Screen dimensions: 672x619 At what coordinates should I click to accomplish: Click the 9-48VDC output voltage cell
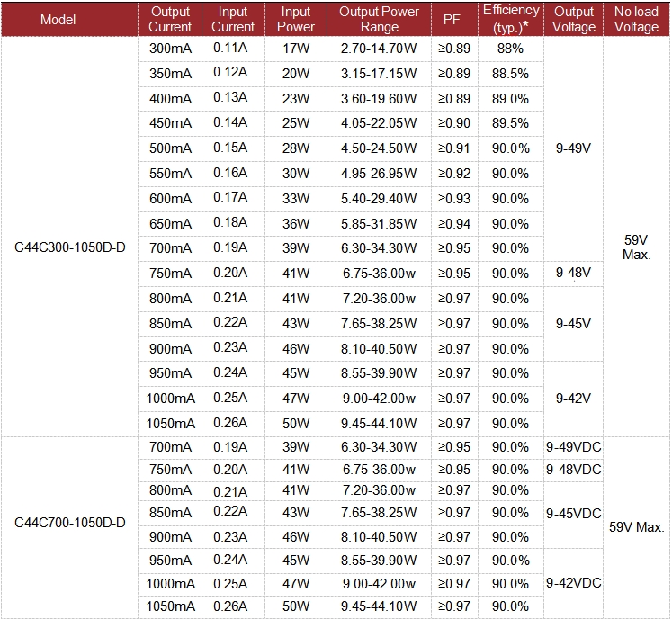pos(574,470)
